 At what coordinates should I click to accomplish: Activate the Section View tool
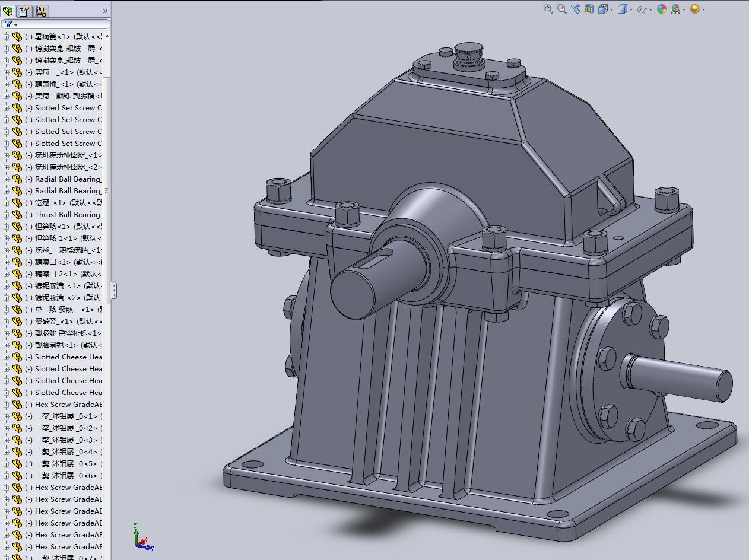point(589,9)
